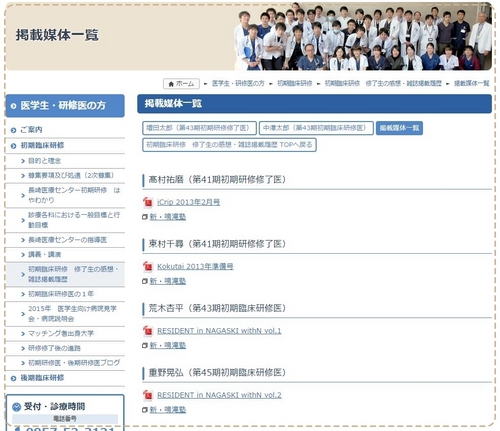Click the clock icon beside 受付・診療時間

tap(16, 407)
